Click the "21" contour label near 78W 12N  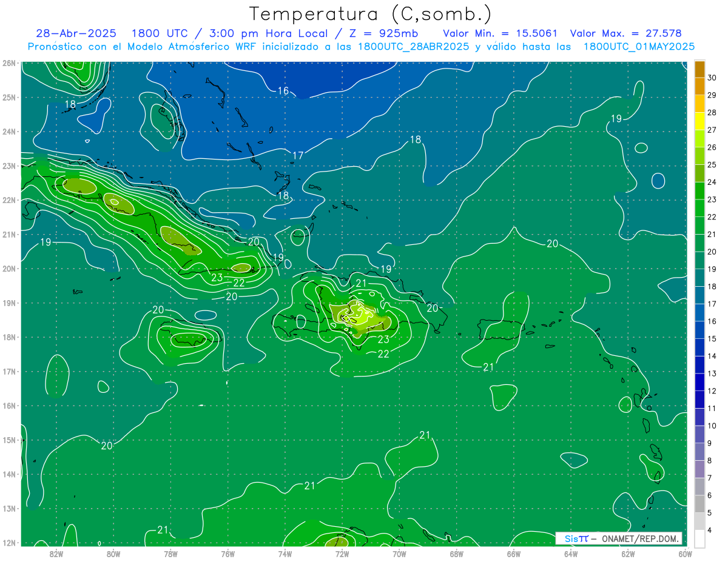pyautogui.click(x=163, y=530)
